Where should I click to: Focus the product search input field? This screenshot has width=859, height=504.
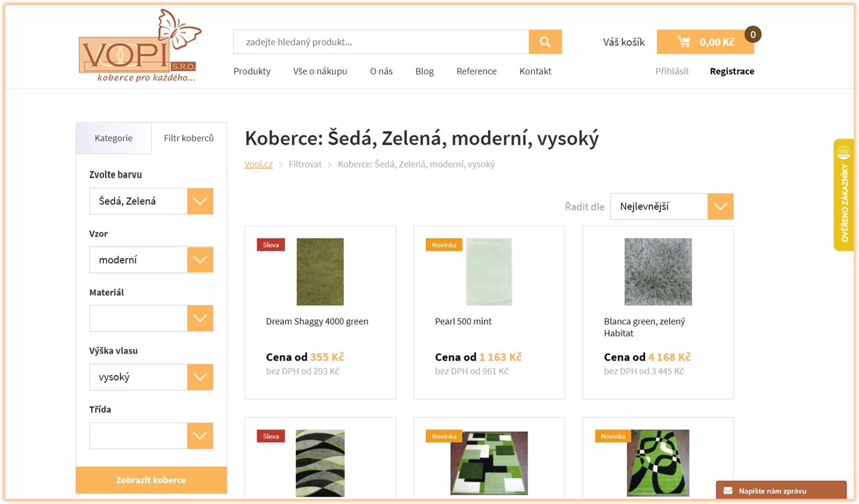(381, 42)
